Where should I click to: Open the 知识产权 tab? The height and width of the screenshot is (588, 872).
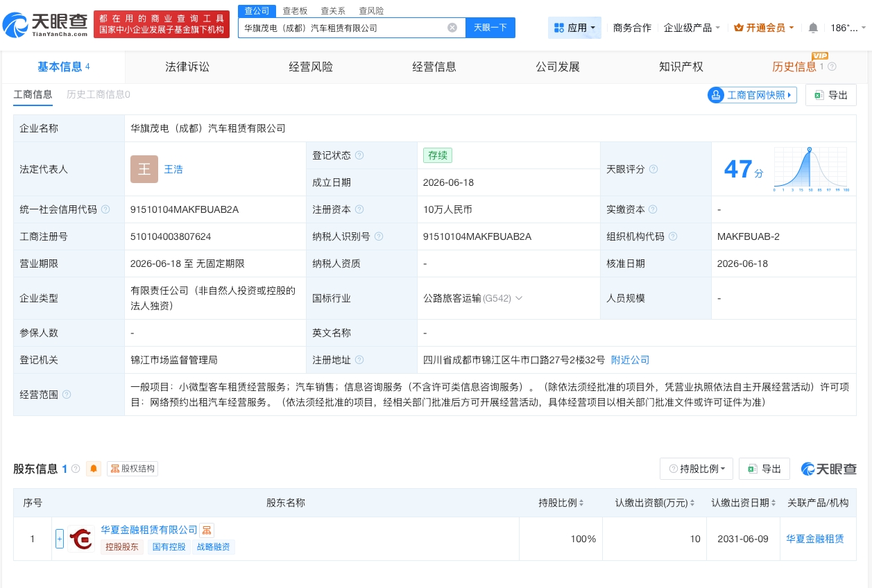(681, 67)
